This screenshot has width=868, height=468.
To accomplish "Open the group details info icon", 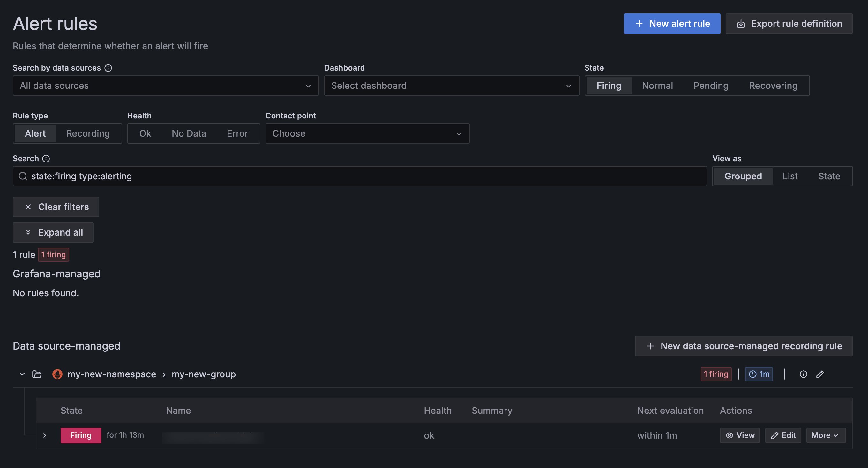I will (x=803, y=374).
